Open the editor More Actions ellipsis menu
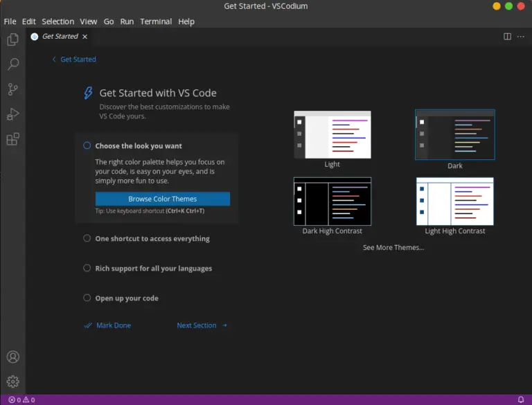 tap(521, 37)
